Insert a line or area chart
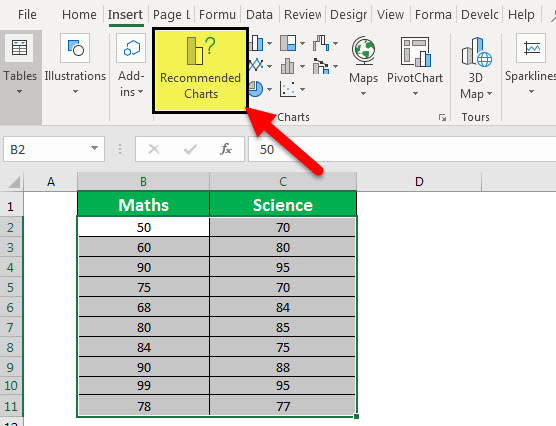556x426 pixels. tap(256, 65)
